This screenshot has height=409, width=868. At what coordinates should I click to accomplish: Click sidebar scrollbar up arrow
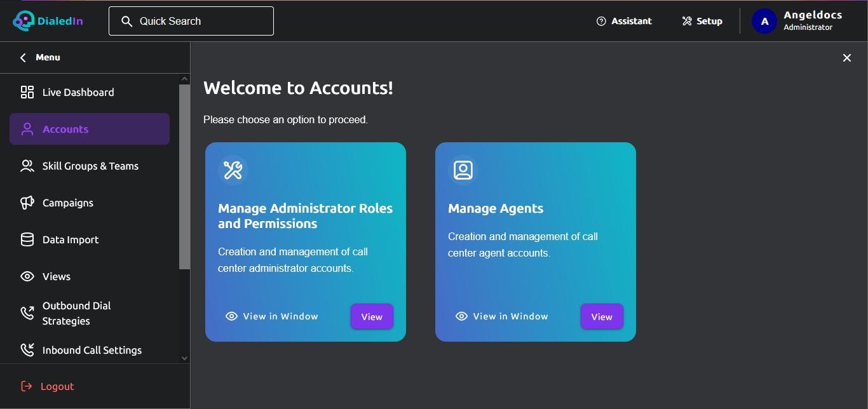coord(185,79)
